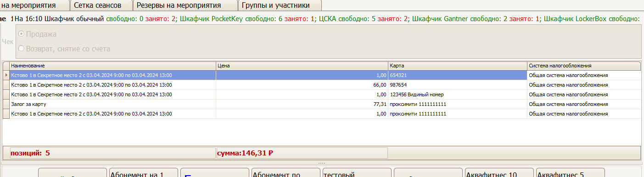This screenshot has width=644, height=177.
Task: Sort by the Цена column header
Action: coord(302,66)
